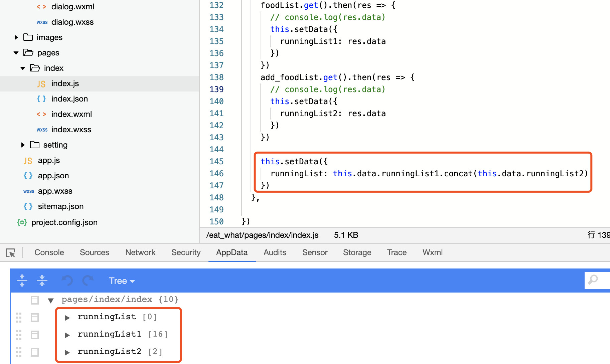Click the undo arrow in AppData toolbar
Image resolution: width=610 pixels, height=364 pixels.
coord(67,281)
